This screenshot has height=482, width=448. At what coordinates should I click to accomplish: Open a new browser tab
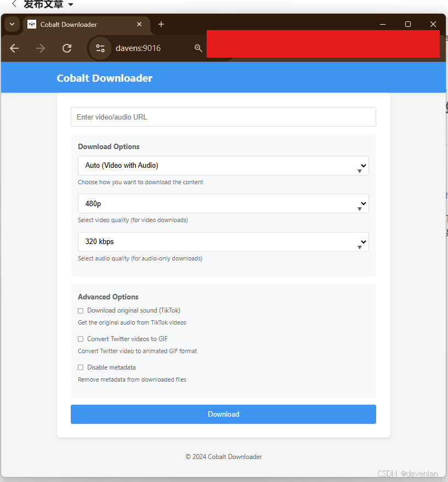click(x=161, y=24)
